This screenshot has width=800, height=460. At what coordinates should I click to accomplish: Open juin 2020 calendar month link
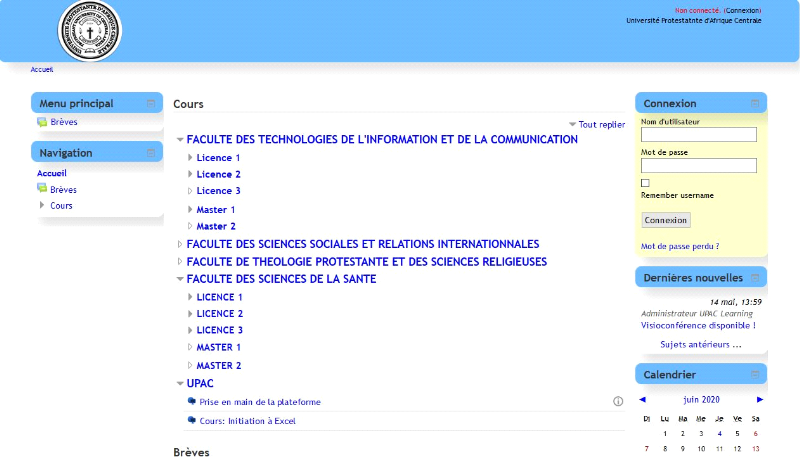702,399
